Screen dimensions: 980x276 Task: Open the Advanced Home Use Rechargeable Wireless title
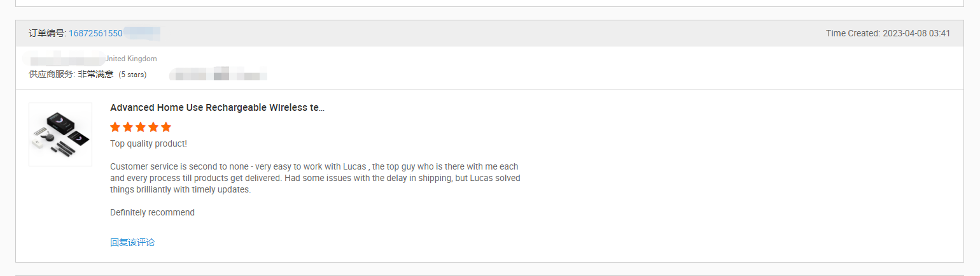217,108
